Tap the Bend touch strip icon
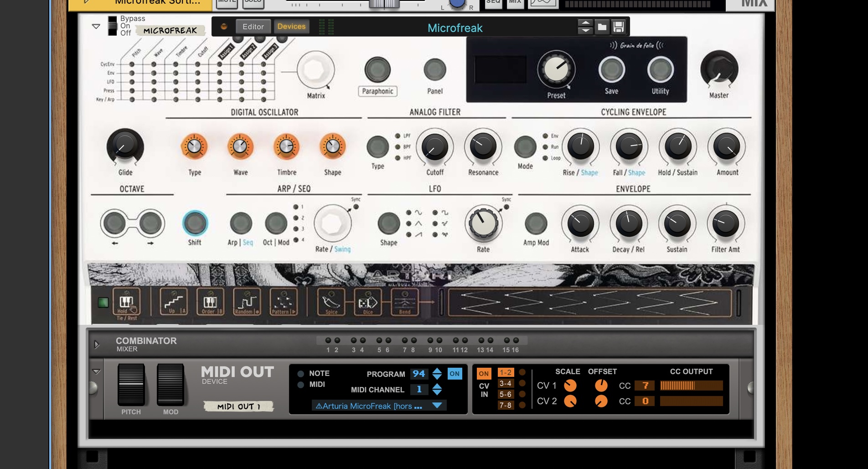This screenshot has width=868, height=469. [405, 302]
